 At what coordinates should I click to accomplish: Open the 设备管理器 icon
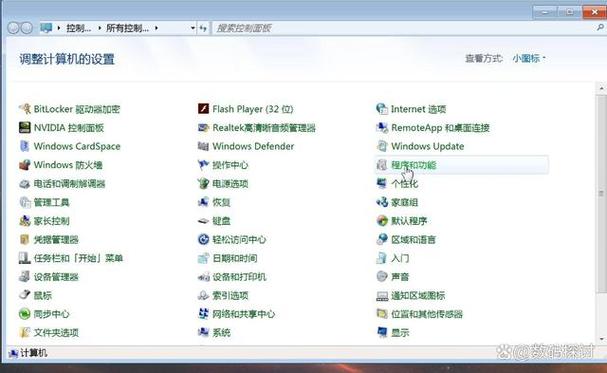pos(25,277)
